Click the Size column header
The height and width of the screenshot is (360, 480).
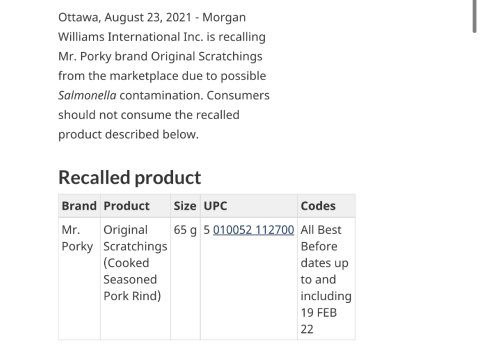[185, 206]
